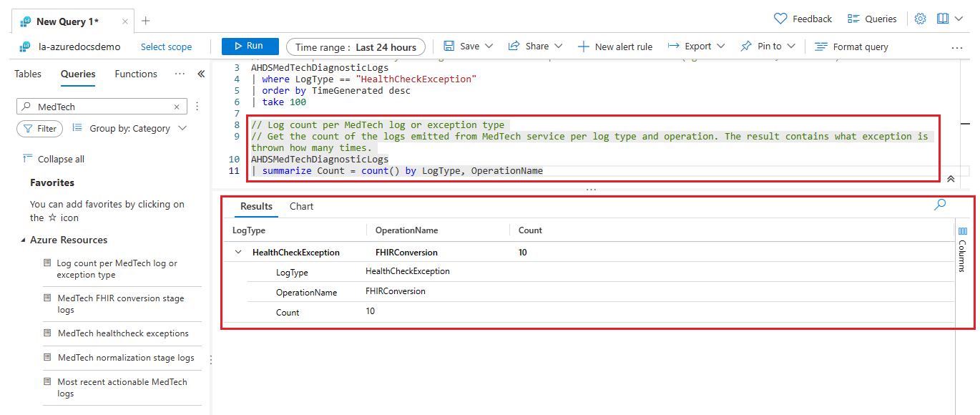Select the Queries side pane tab
Screen dimensions: 980x415
coord(78,74)
